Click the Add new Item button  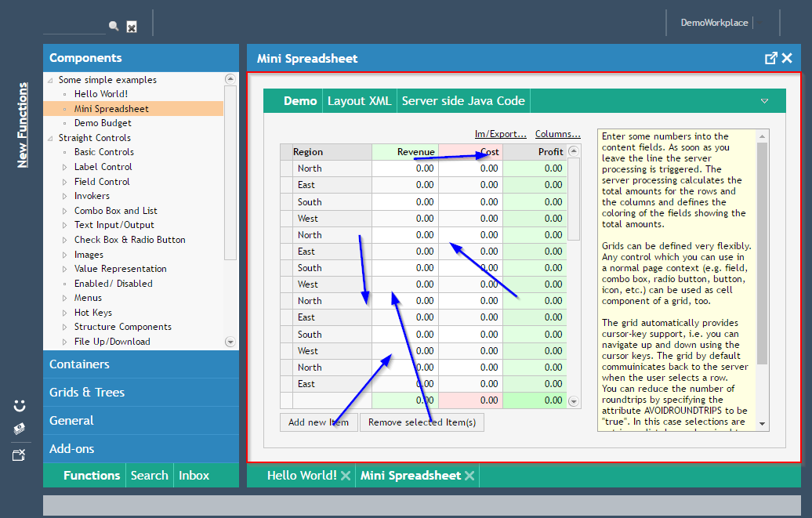318,422
